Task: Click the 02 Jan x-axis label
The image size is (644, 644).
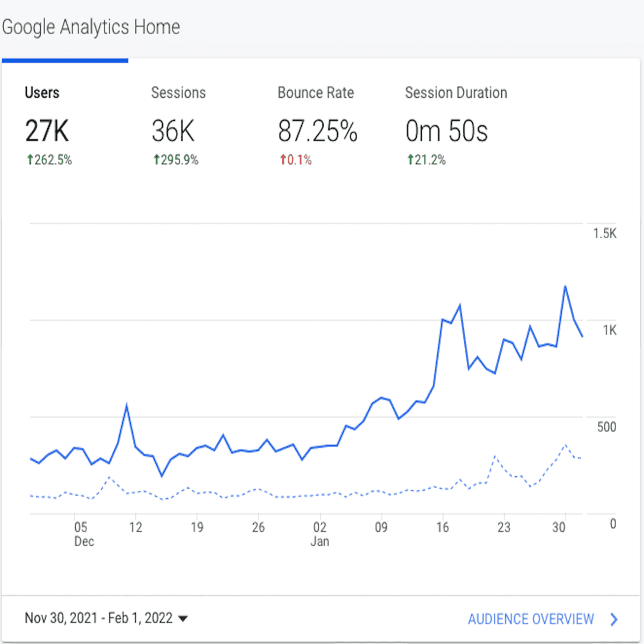Action: (x=320, y=534)
